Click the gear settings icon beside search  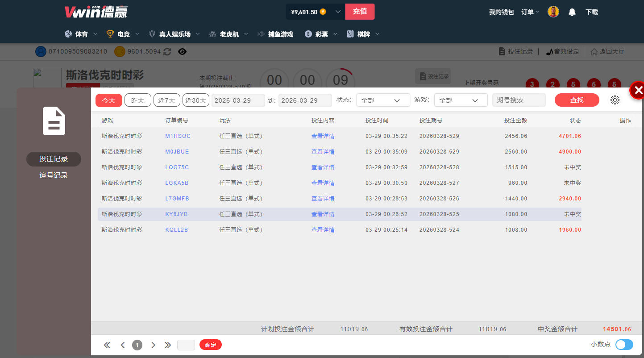615,100
